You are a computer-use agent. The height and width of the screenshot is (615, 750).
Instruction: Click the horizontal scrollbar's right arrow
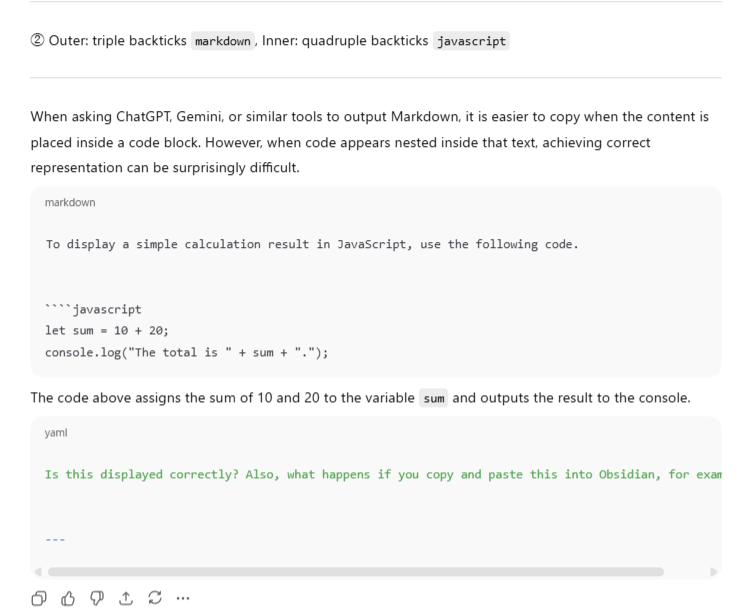pos(713,572)
